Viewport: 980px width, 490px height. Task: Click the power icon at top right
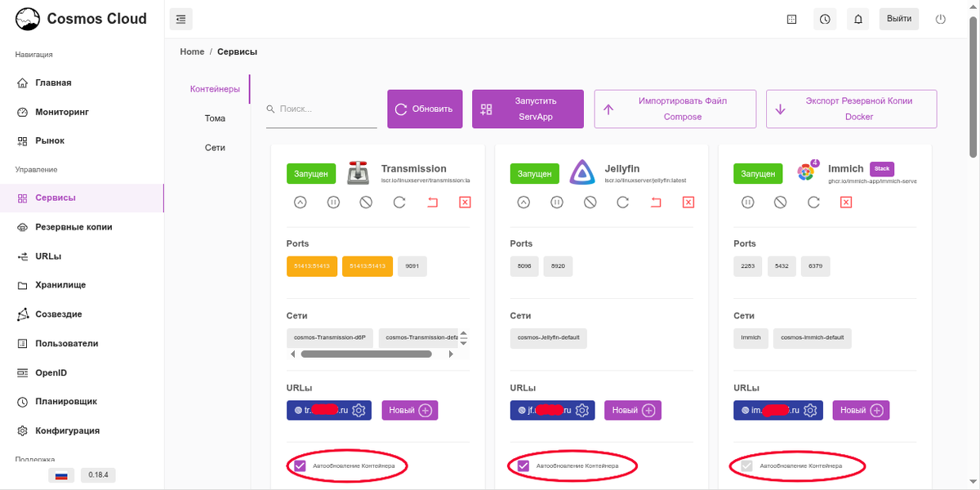point(940,18)
